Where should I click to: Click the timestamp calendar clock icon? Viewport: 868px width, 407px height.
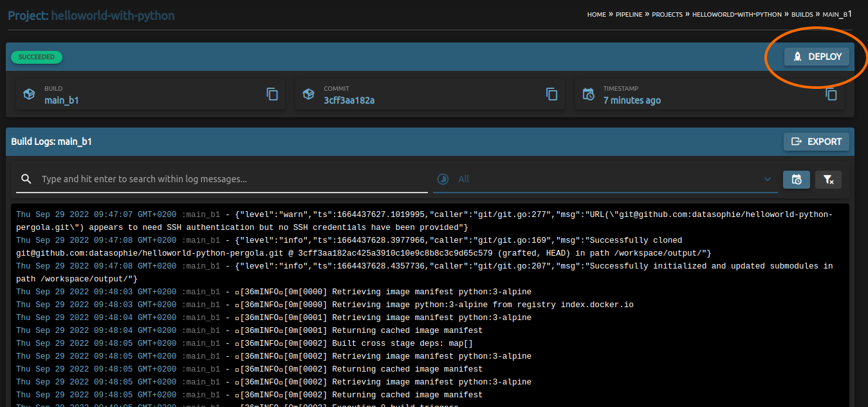point(588,94)
